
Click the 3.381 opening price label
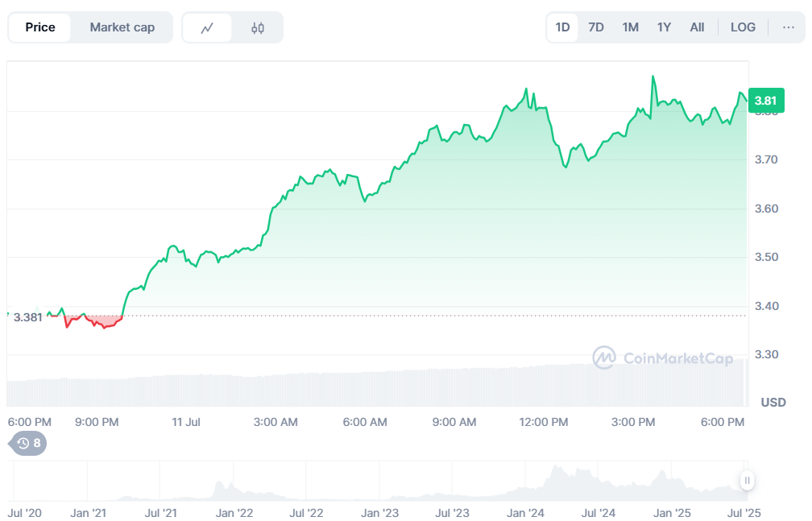pos(27,316)
